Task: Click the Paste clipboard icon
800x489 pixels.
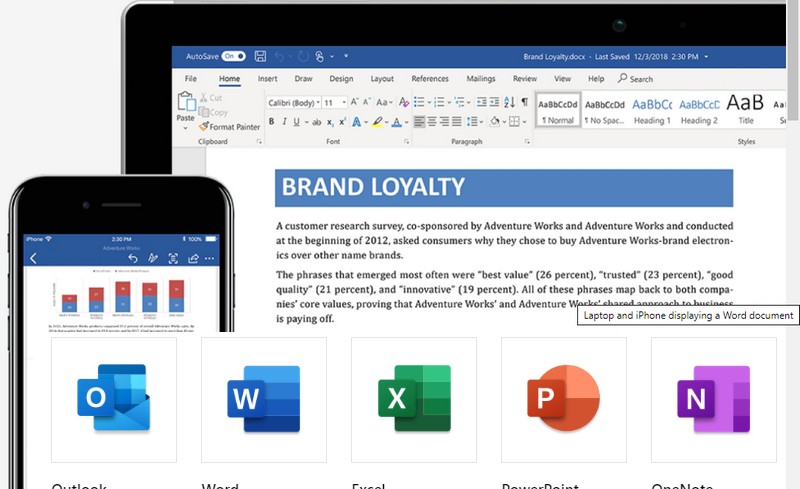Action: 186,101
